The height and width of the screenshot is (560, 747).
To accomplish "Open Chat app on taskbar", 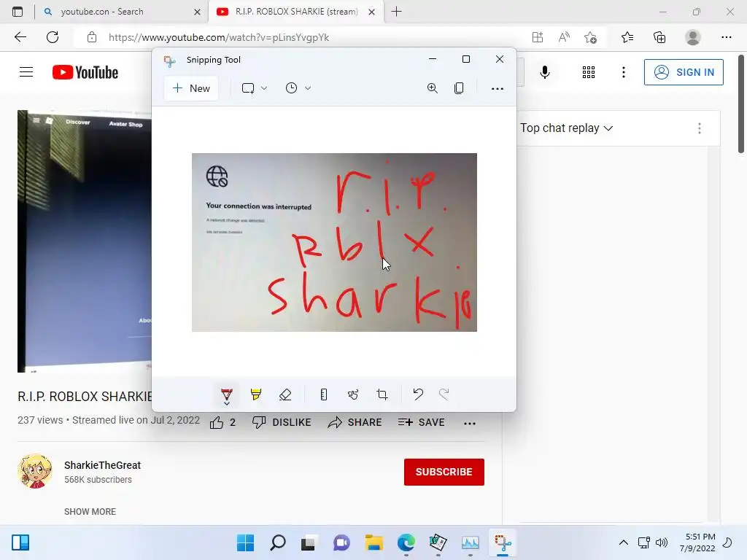I will (341, 542).
